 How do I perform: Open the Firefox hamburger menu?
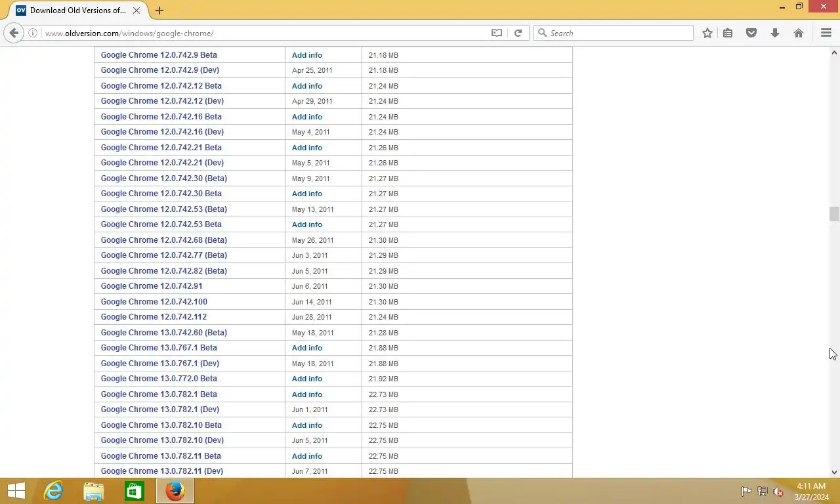coord(826,33)
